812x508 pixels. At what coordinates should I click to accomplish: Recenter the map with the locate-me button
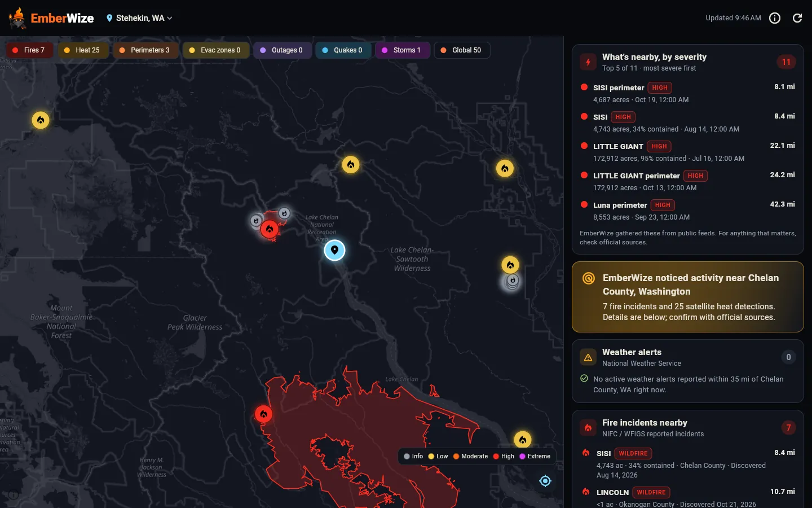coord(545,481)
